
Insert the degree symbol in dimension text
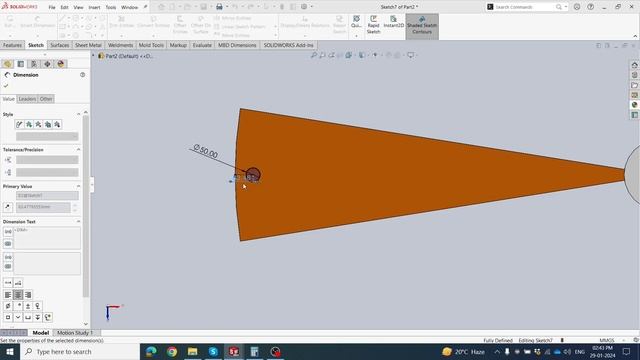(x=18, y=306)
